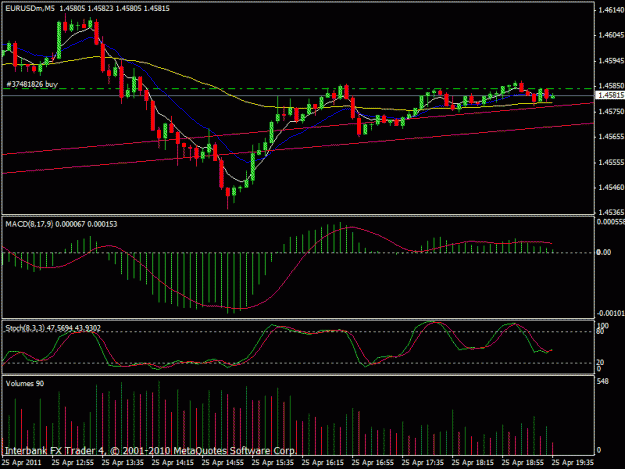Click price scale value 1.45365

point(611,212)
